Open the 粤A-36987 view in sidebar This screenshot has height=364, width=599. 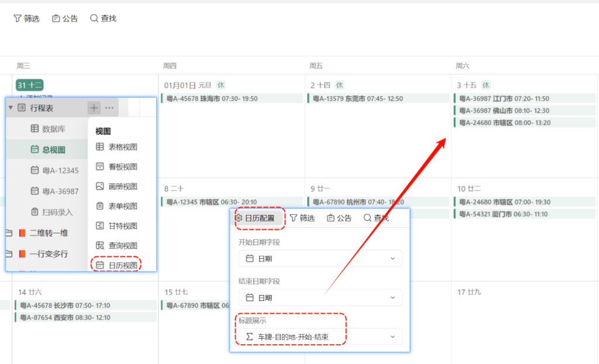(54, 191)
